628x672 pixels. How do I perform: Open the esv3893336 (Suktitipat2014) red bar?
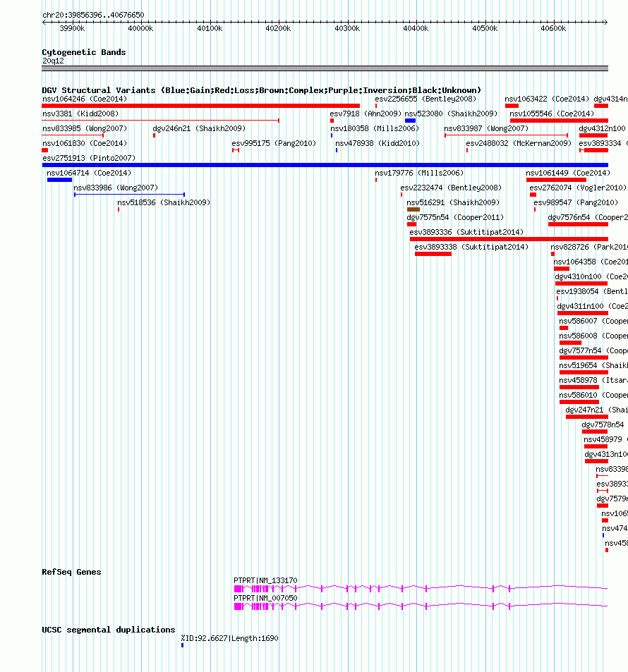pyautogui.click(x=509, y=239)
